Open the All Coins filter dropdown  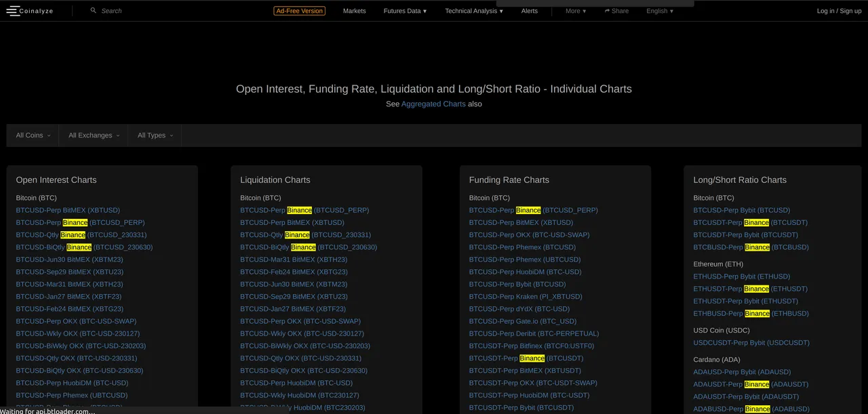[33, 136]
